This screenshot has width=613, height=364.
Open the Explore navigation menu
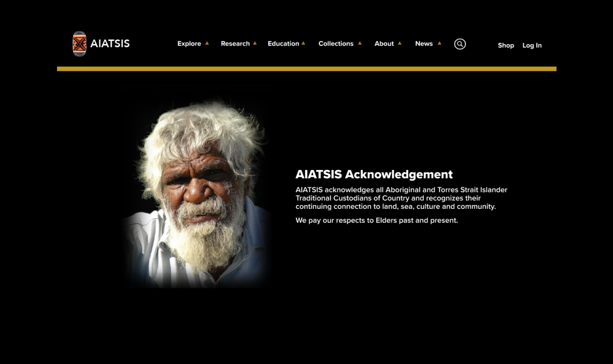189,44
